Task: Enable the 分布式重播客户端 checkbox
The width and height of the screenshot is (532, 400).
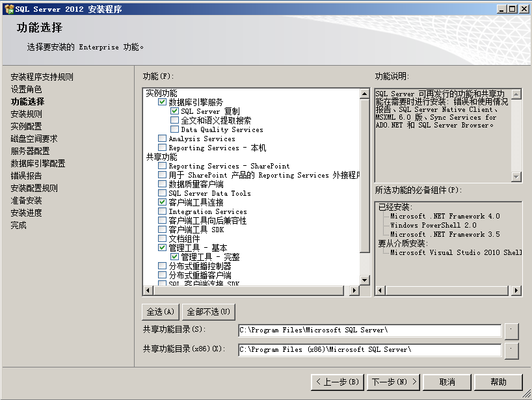Action: pos(162,275)
